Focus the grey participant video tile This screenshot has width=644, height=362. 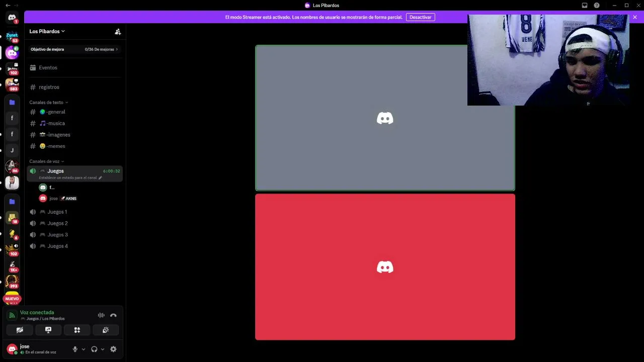pos(385,118)
